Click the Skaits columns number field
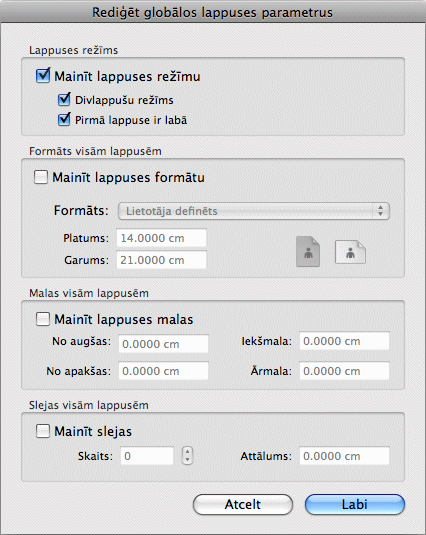This screenshot has height=535, width=426. pos(147,456)
